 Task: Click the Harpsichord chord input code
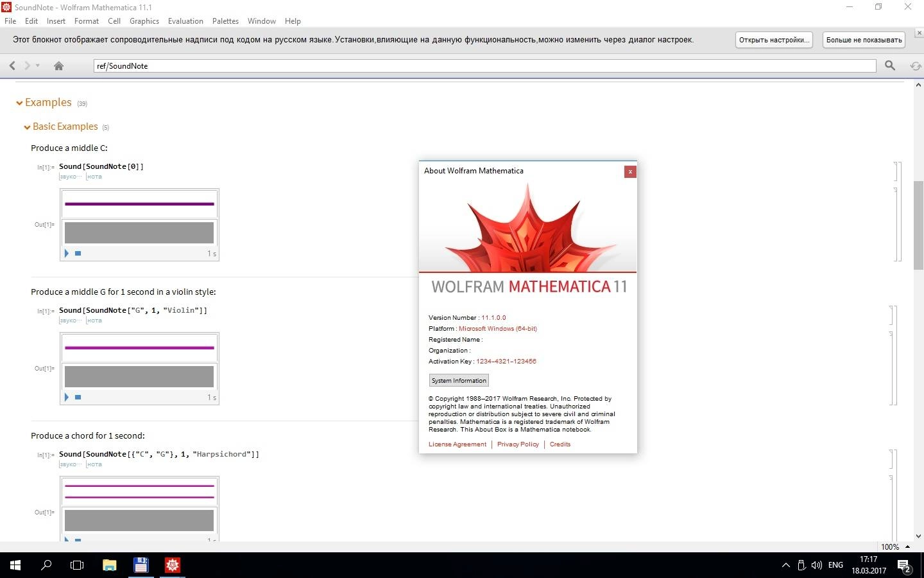pyautogui.click(x=159, y=454)
